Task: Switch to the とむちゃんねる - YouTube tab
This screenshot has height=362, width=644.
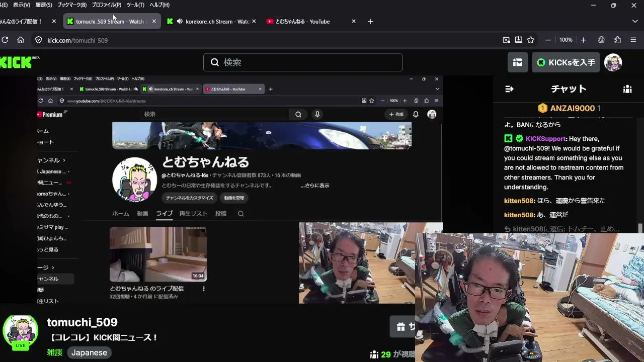Action: (x=312, y=21)
